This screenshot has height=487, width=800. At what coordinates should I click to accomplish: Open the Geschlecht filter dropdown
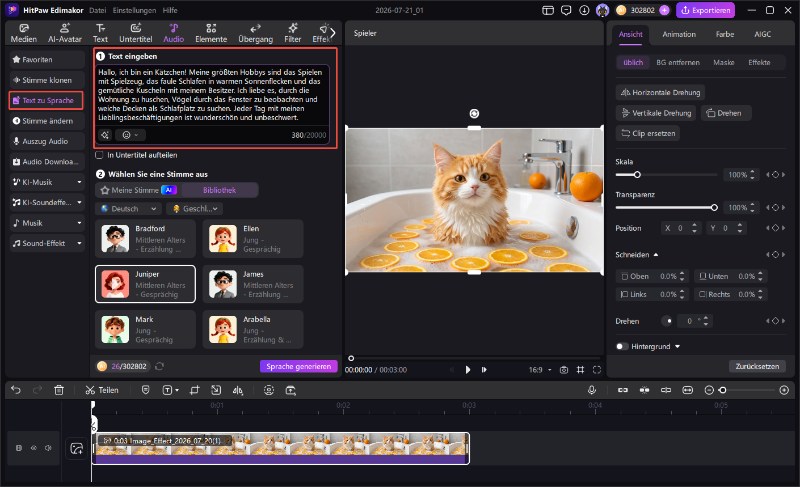(194, 209)
